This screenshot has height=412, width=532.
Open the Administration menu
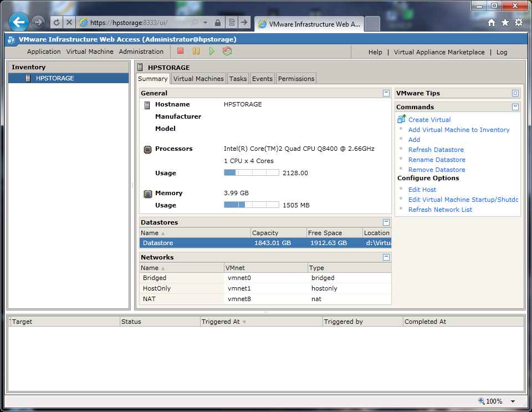(141, 52)
